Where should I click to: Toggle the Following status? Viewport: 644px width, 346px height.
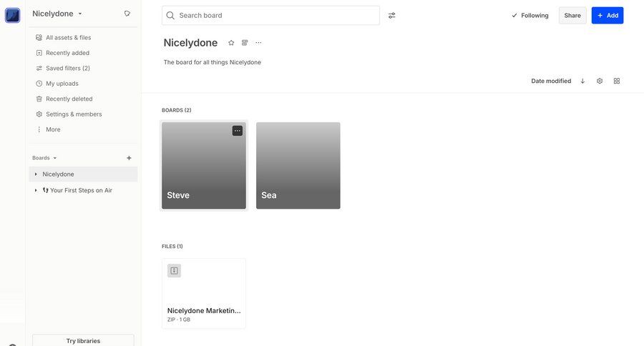coord(530,15)
